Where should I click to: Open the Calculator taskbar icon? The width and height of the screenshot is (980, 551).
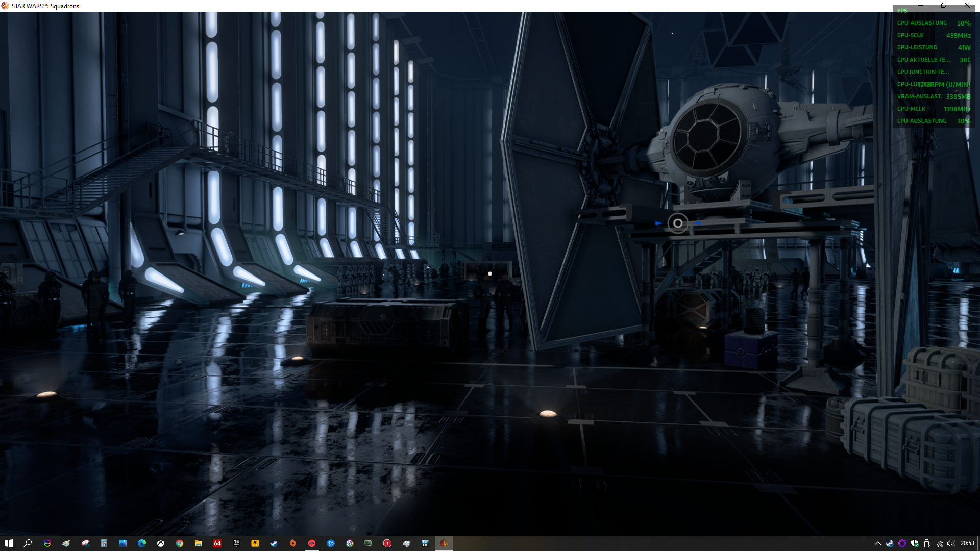(104, 543)
